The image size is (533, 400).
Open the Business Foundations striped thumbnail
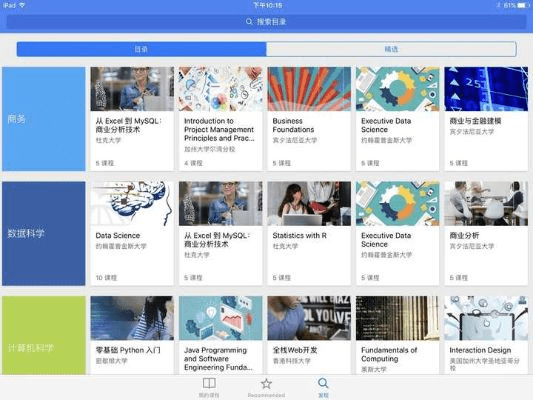(309, 89)
